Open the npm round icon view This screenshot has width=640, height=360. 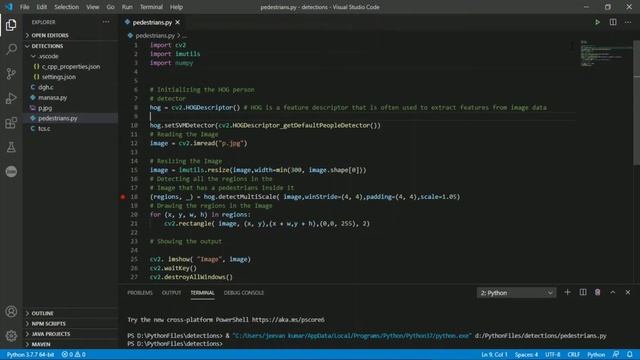click(x=11, y=171)
